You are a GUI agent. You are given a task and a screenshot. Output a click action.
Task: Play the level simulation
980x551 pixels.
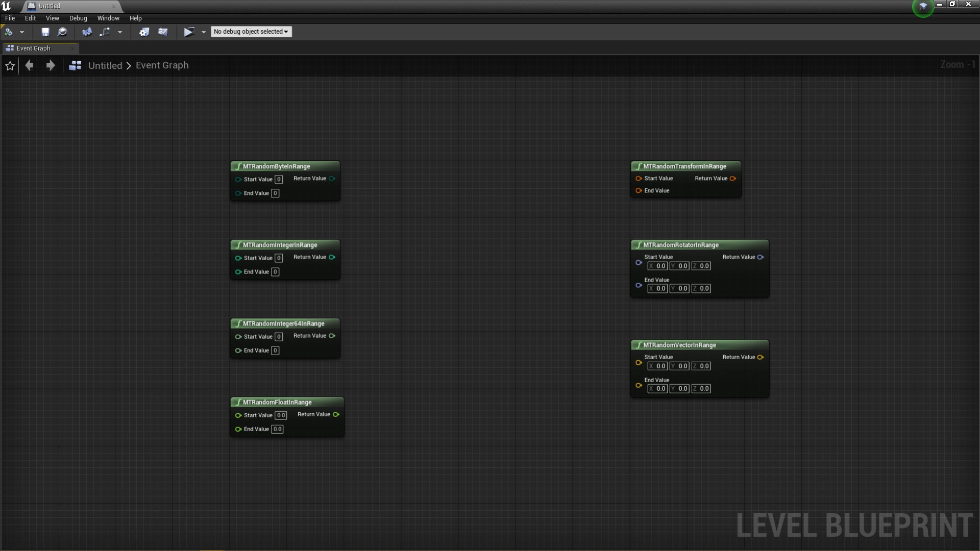(188, 32)
